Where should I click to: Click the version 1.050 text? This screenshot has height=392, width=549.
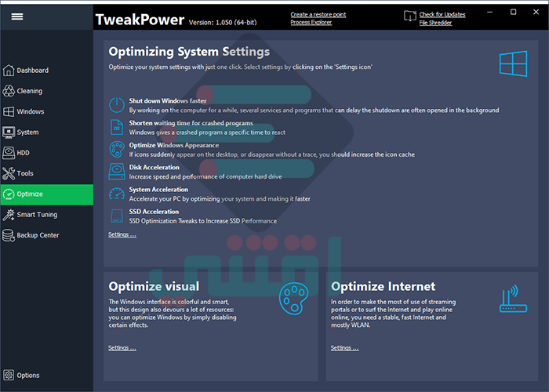click(x=223, y=23)
